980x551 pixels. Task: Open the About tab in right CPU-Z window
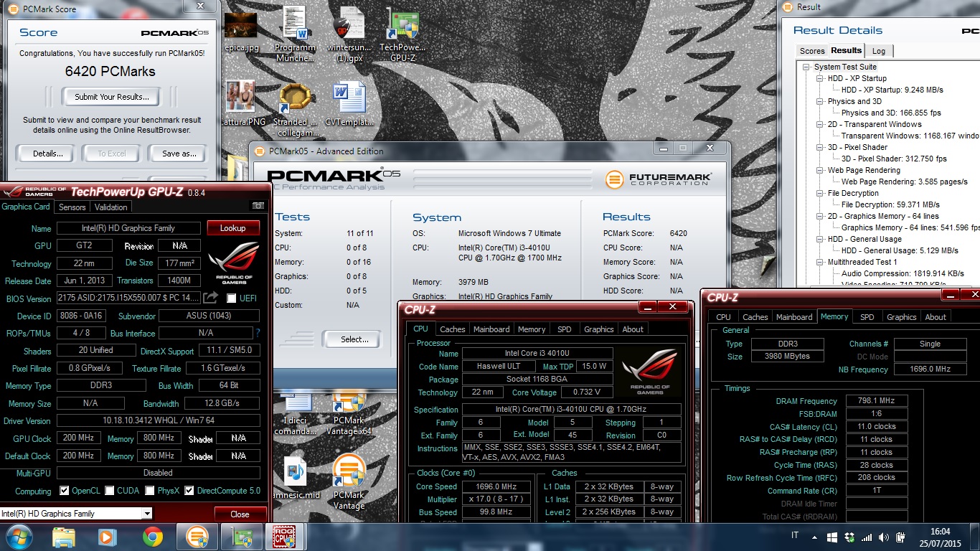tap(936, 316)
